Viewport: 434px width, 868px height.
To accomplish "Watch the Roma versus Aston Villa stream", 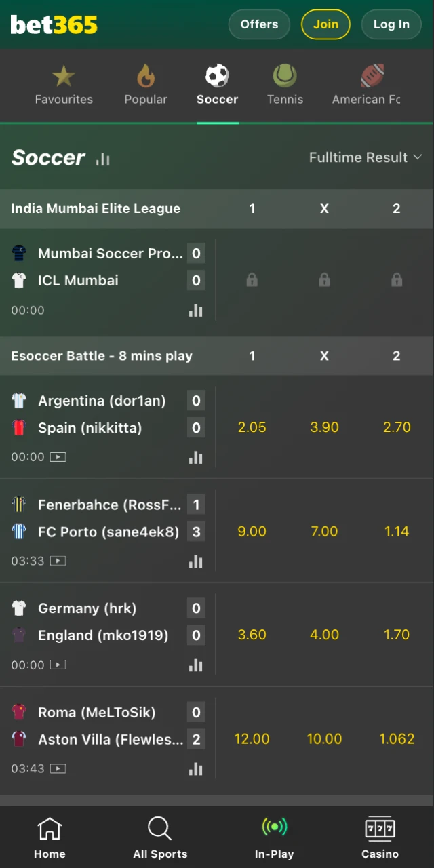I will [x=58, y=768].
